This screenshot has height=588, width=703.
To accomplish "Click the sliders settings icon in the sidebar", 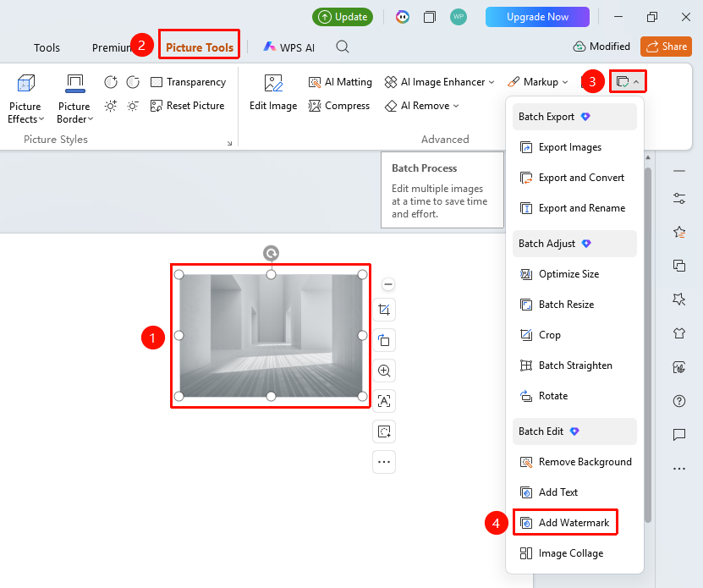I will point(679,198).
